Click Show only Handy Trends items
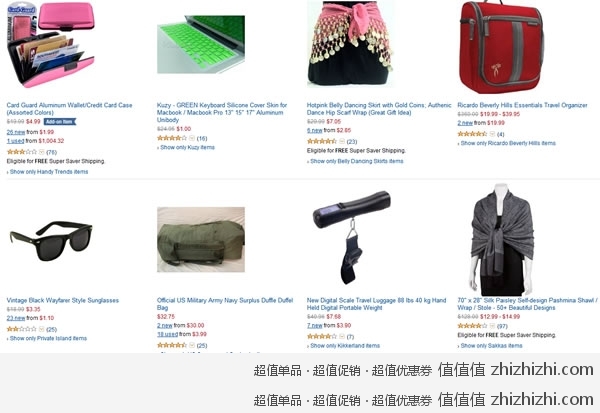The height and width of the screenshot is (413, 600). click(x=49, y=172)
